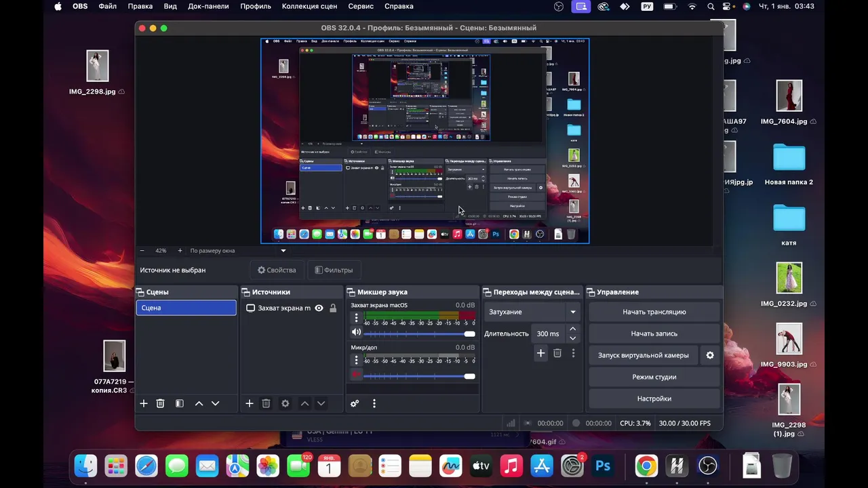
Task: Undock the Сцены panel via its icon
Action: (140, 292)
